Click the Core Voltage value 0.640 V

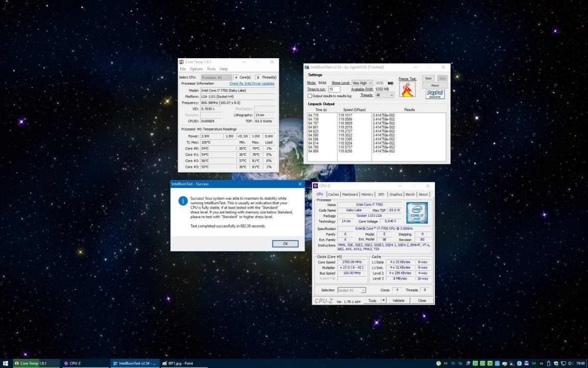390,221
